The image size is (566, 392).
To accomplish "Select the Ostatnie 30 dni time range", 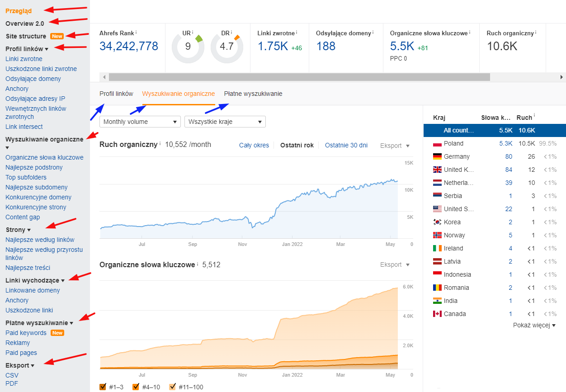I will [x=346, y=145].
